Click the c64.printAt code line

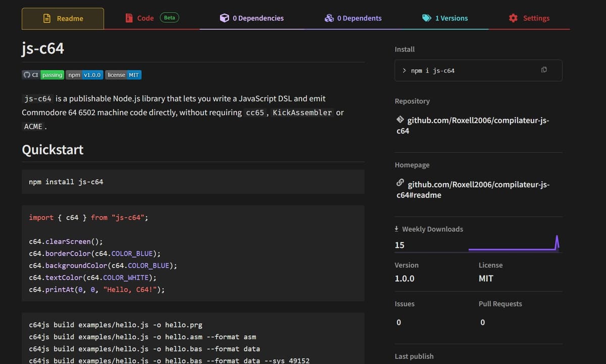click(x=96, y=290)
